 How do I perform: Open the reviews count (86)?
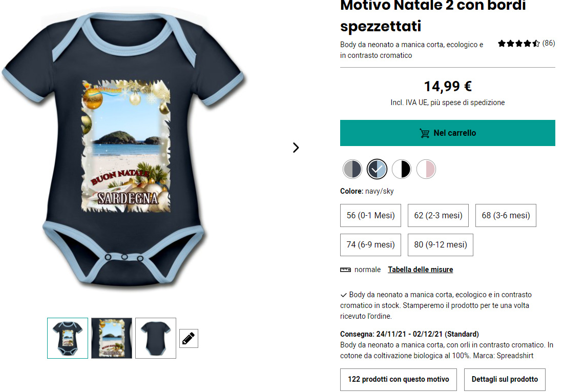pyautogui.click(x=548, y=43)
